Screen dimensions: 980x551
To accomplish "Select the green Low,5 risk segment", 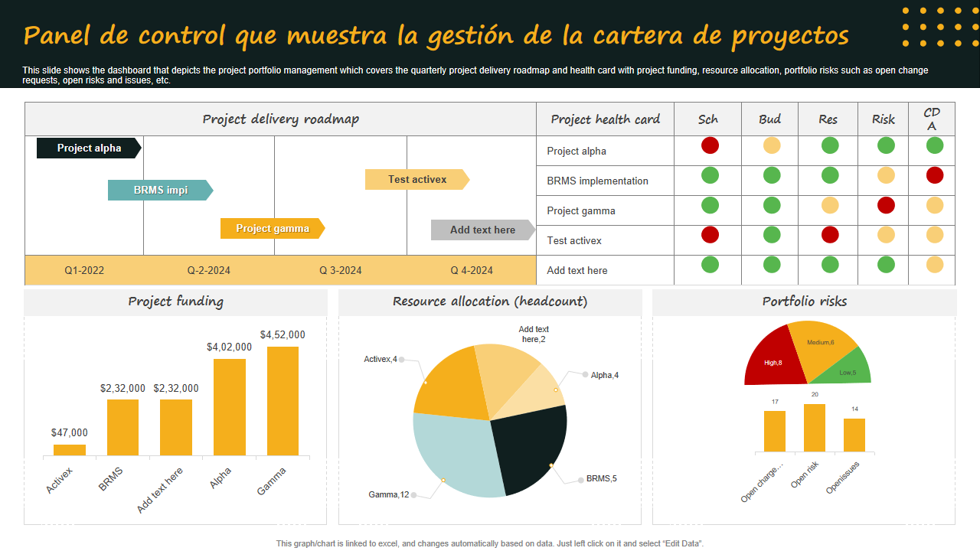I will [847, 370].
